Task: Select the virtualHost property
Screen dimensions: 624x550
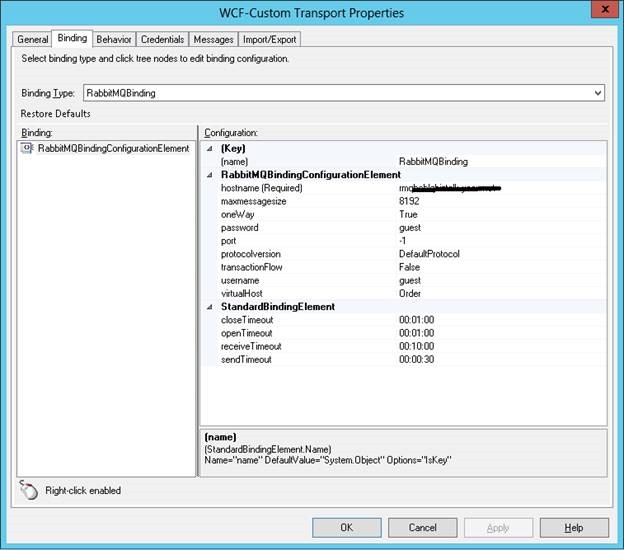Action: point(242,294)
